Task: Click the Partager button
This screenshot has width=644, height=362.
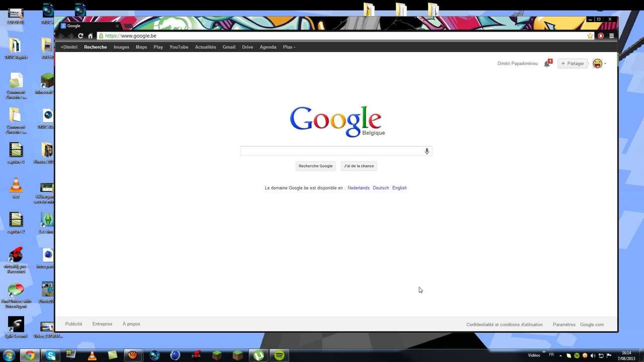Action: (x=573, y=64)
